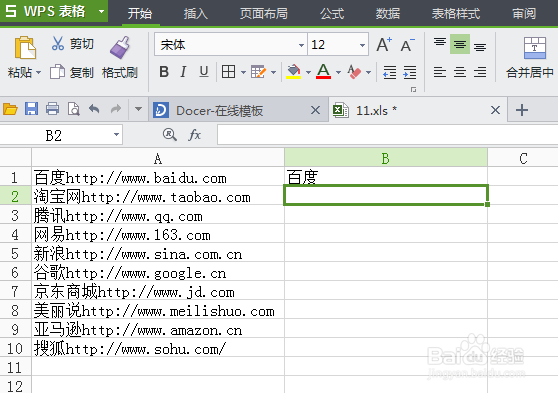Click in the formula bar input
The width and height of the screenshot is (558, 393).
(387, 135)
